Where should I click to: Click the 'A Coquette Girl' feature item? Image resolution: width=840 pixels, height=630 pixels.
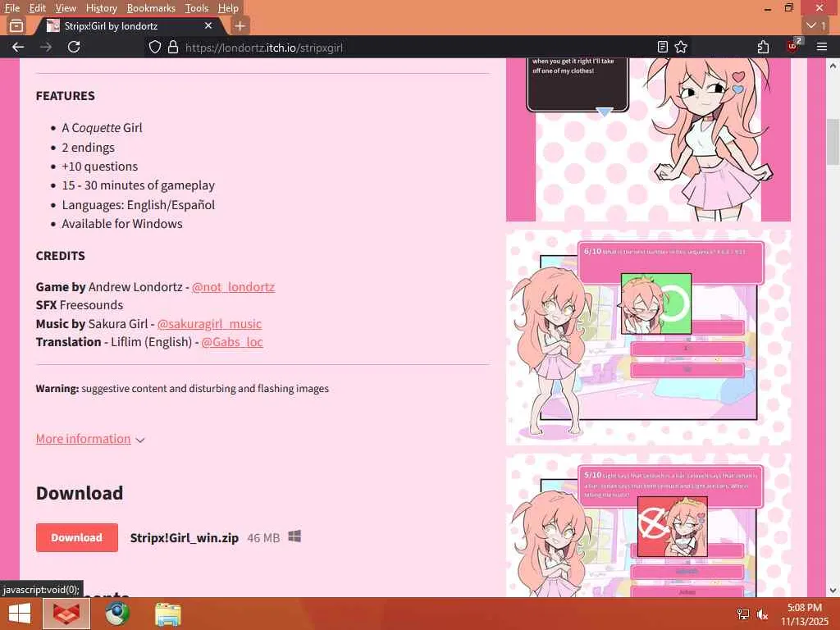pyautogui.click(x=102, y=128)
